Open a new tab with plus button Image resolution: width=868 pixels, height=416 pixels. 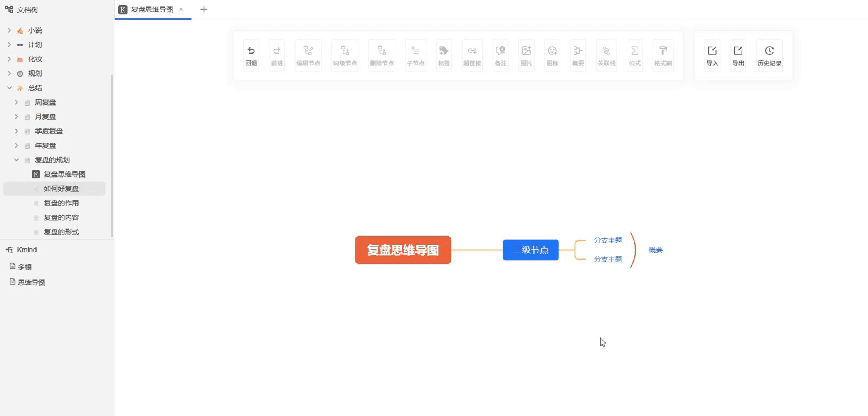pyautogui.click(x=204, y=9)
